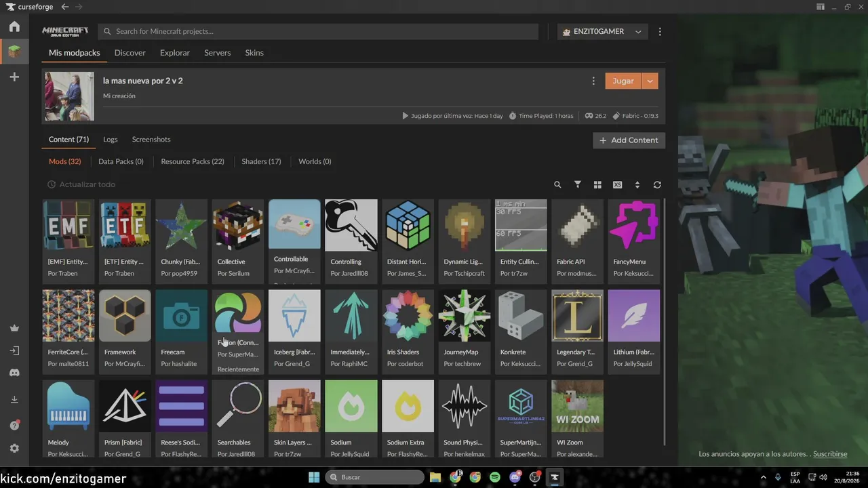Open the Discord icon in the left sidebar

(14, 373)
